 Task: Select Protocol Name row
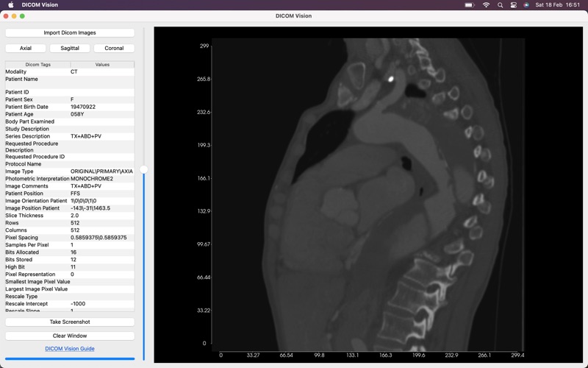70,164
